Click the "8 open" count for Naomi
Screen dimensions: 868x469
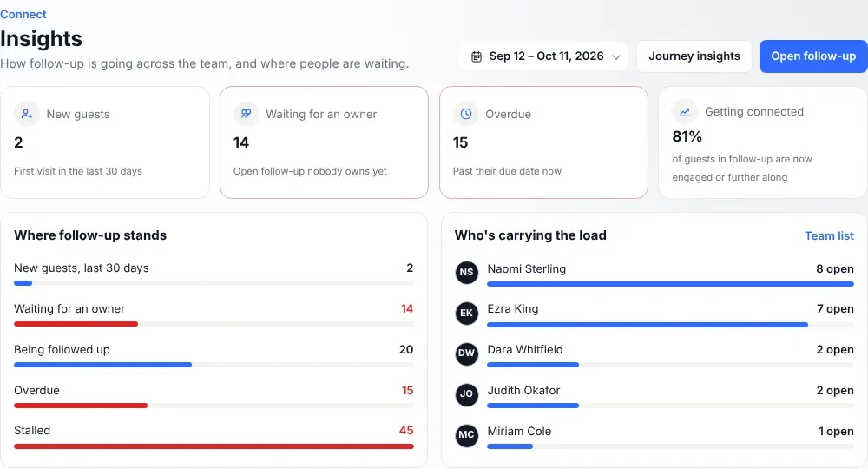click(835, 269)
